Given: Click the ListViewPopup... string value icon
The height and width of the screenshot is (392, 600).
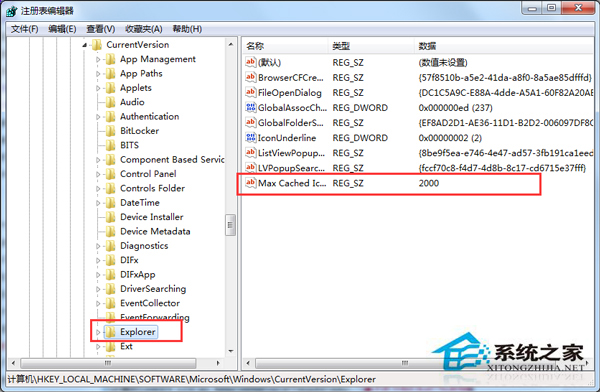Looking at the screenshot, I should (x=251, y=153).
